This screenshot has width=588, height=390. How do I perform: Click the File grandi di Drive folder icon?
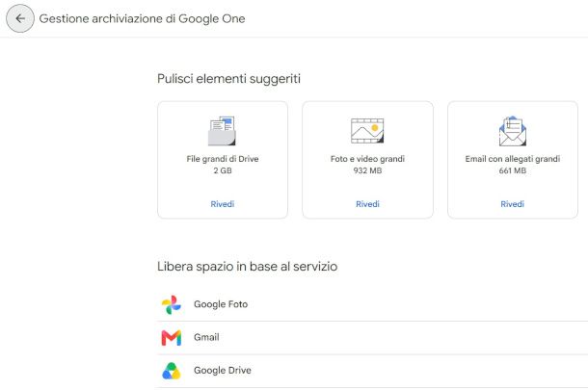(222, 131)
